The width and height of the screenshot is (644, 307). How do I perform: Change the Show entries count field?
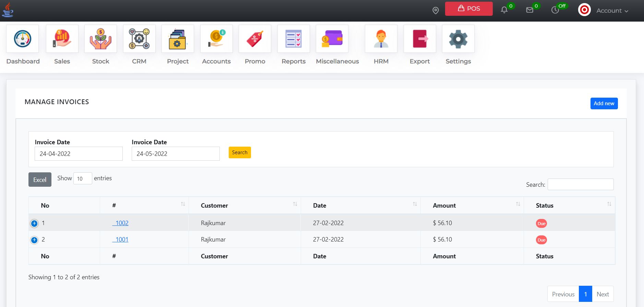83,179
